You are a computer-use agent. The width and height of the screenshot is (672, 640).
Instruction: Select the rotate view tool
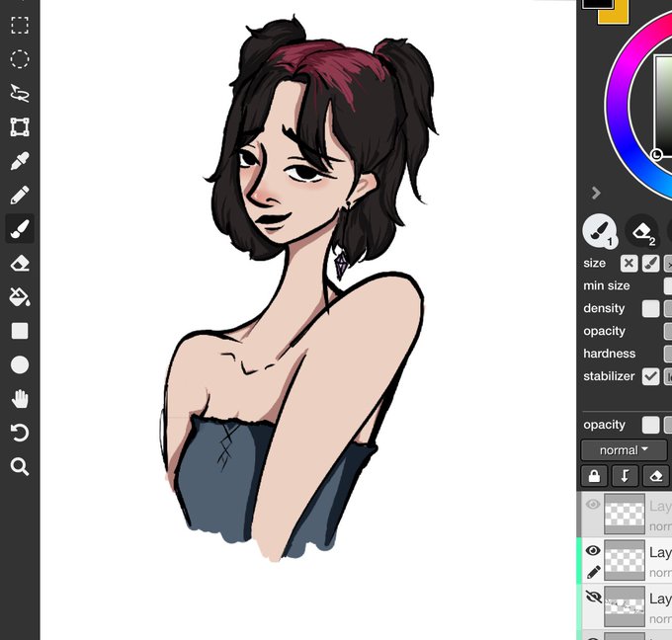[x=20, y=433]
